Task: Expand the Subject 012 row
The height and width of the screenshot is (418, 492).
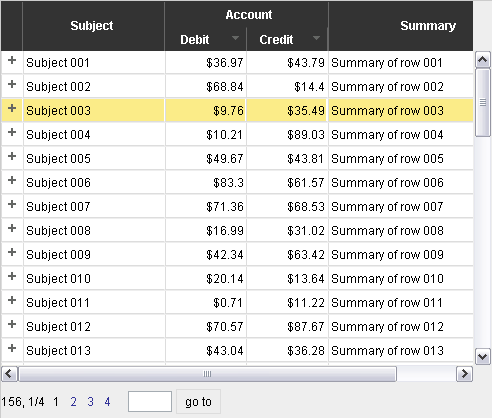Action: click(x=12, y=324)
